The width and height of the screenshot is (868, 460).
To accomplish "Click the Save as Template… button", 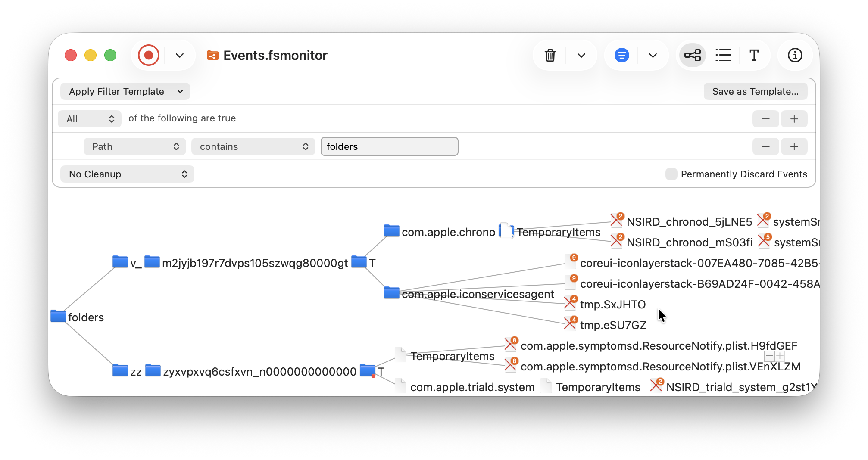I will tap(756, 91).
